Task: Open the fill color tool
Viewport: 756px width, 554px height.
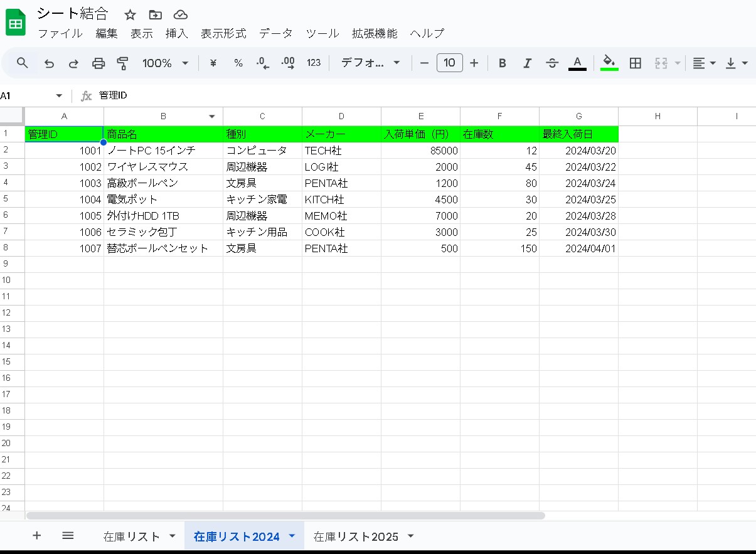Action: 608,63
